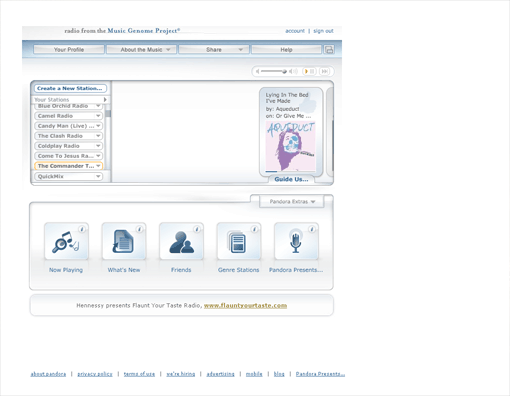Click the album name Or Give Me ...
510x396 pixels.
(x=293, y=116)
